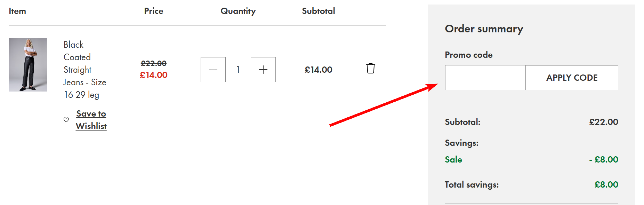The width and height of the screenshot is (644, 205).
Task: Increase quantity with the plus button
Action: (x=263, y=70)
